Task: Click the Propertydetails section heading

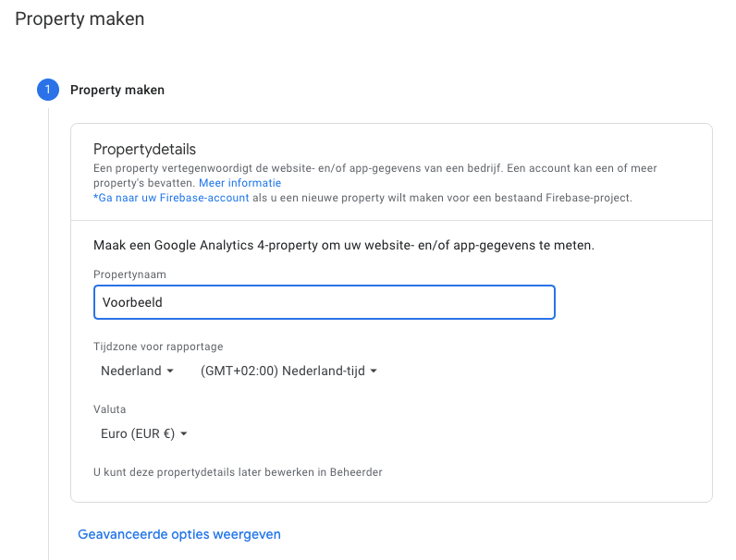Action: coord(145,150)
